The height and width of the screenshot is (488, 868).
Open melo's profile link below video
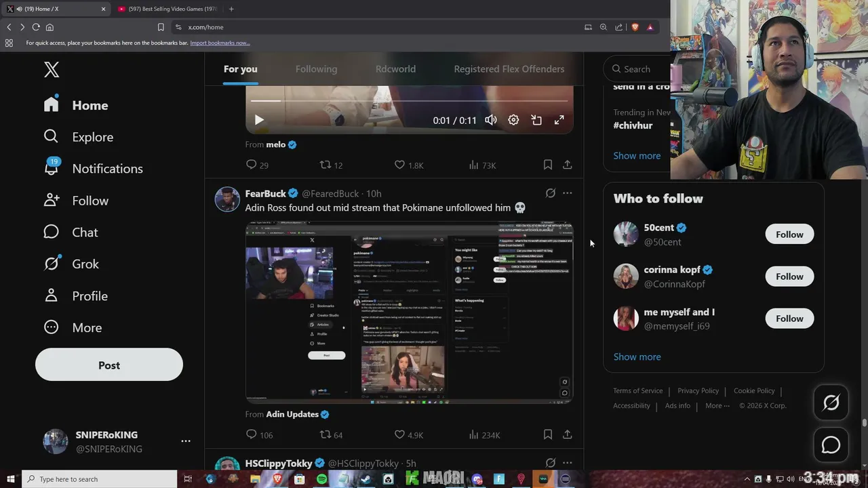[281, 144]
